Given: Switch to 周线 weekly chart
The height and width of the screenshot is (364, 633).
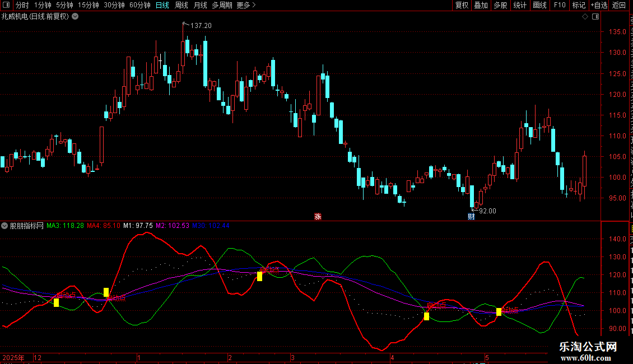Looking at the screenshot, I should tap(181, 5).
